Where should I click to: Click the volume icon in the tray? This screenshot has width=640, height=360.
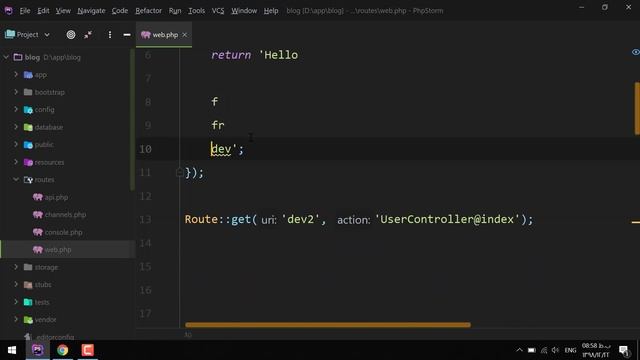(x=555, y=350)
